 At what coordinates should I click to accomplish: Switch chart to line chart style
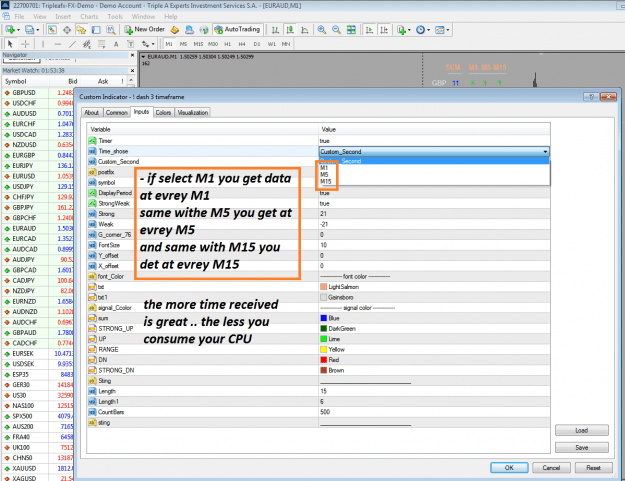[305, 29]
